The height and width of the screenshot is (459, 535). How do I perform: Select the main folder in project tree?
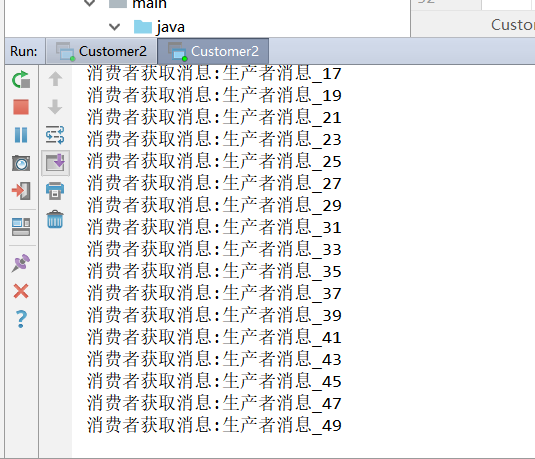(x=138, y=4)
